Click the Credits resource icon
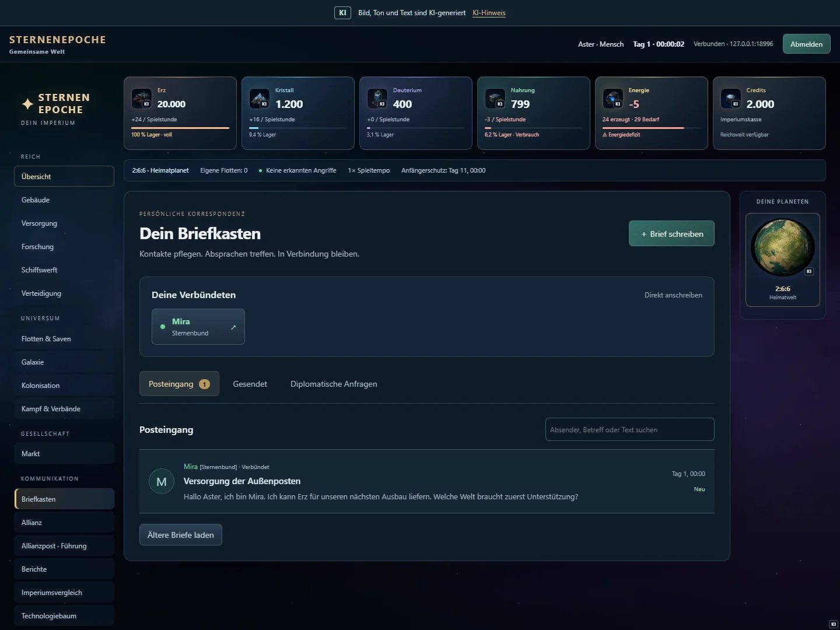 coord(731,99)
